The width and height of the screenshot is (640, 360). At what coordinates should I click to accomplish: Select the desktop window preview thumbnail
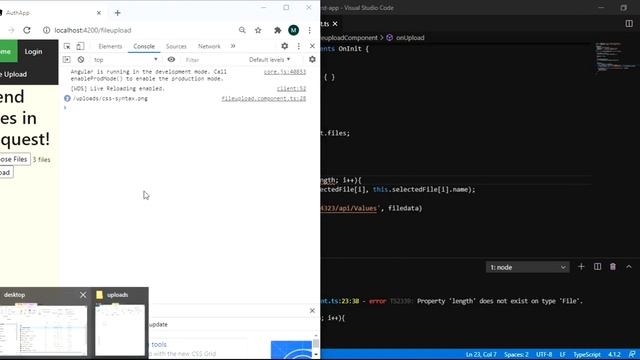43,330
